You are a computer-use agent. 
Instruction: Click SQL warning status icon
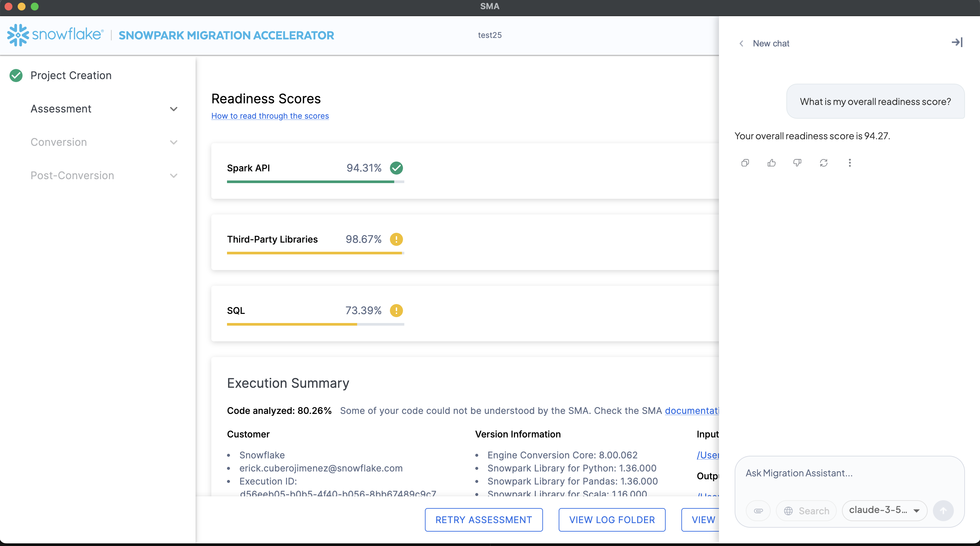(x=396, y=311)
